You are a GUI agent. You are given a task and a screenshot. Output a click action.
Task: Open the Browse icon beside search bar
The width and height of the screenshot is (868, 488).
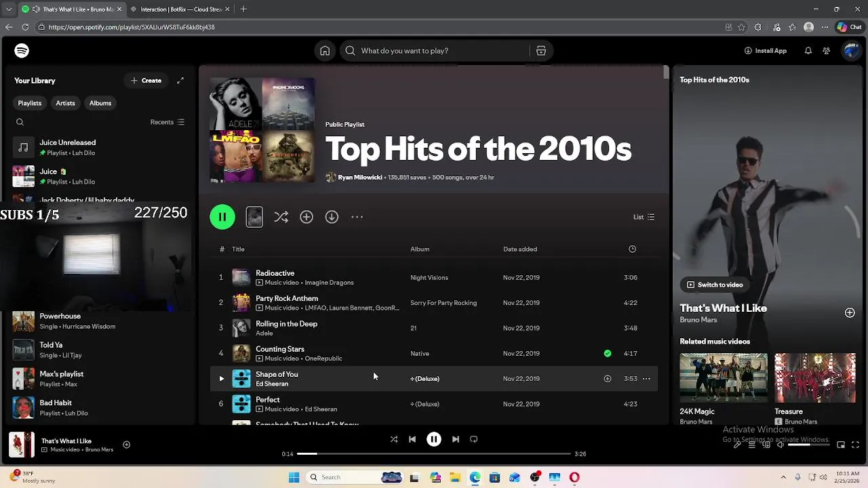point(541,51)
